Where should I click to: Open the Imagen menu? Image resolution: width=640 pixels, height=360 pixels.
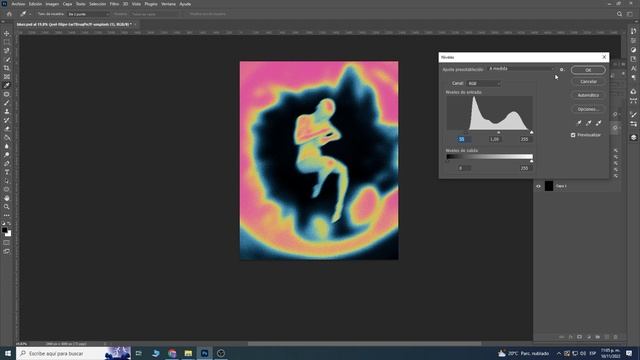point(52,4)
